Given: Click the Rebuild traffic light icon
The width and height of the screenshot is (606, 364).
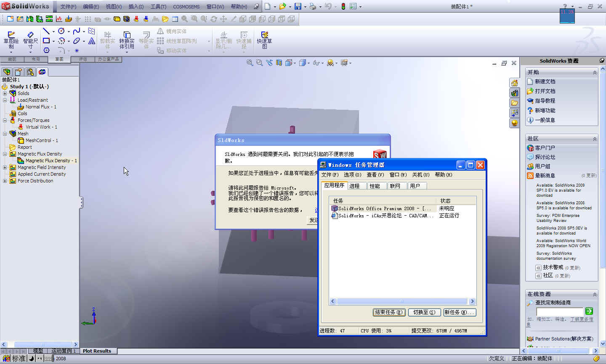Looking at the screenshot, I should [x=343, y=6].
